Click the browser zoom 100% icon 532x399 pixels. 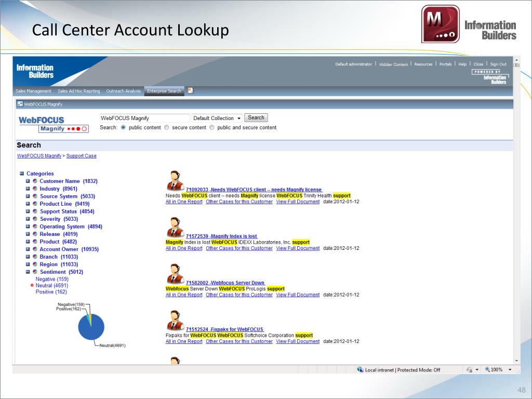tap(487, 369)
